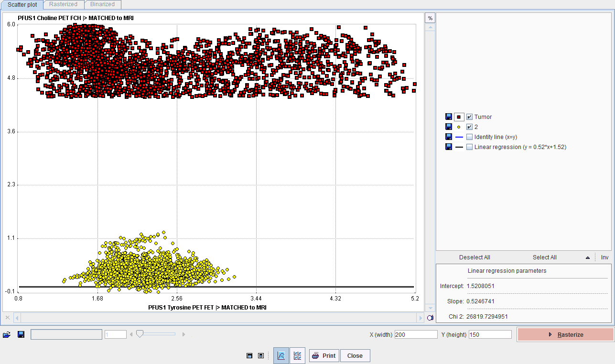The height and width of the screenshot is (364, 615).
Task: Click the printer icon on Print button
Action: pos(315,355)
